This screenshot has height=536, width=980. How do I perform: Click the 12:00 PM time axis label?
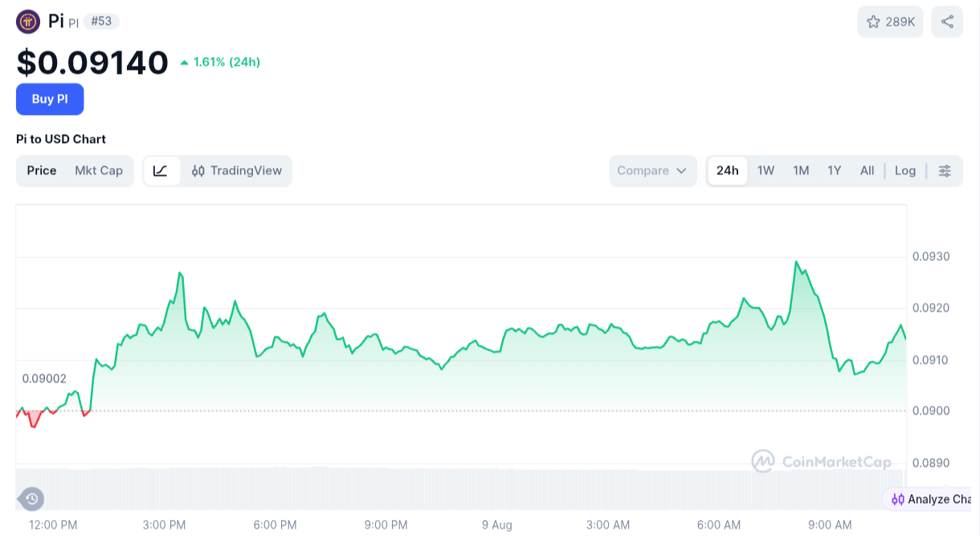point(53,525)
